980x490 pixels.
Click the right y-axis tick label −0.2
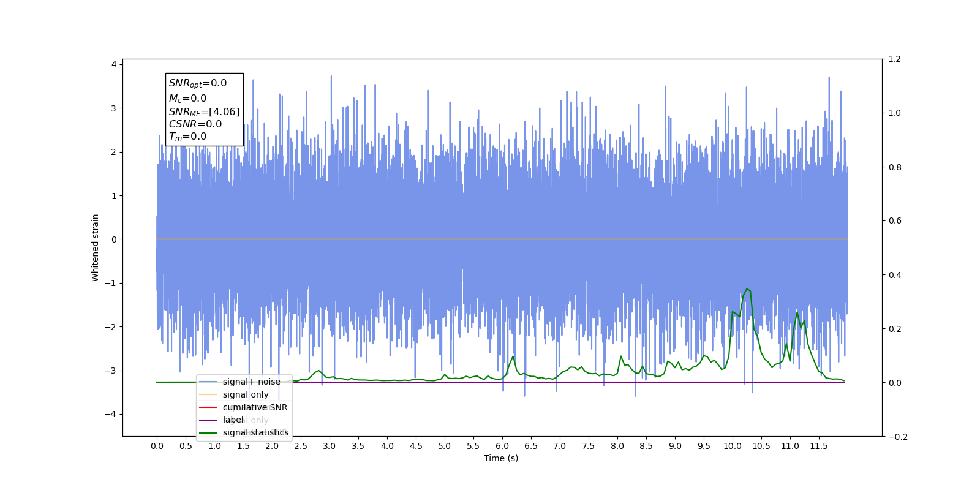pos(897,437)
